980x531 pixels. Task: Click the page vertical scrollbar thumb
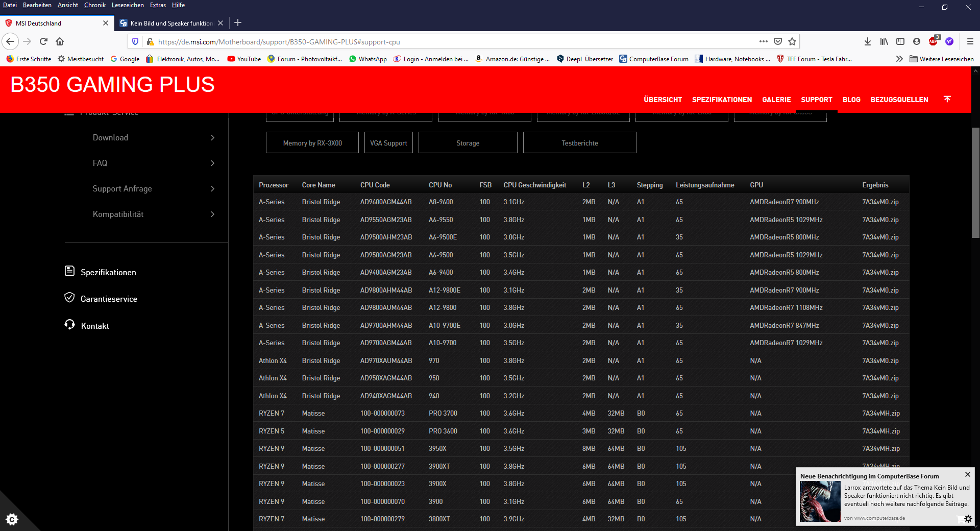point(975,182)
